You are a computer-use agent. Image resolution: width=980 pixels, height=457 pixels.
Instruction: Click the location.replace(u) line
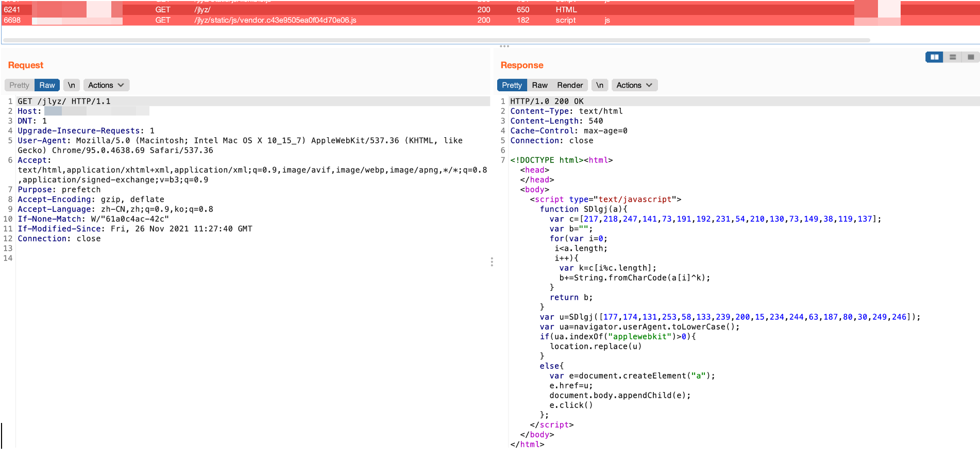click(596, 346)
